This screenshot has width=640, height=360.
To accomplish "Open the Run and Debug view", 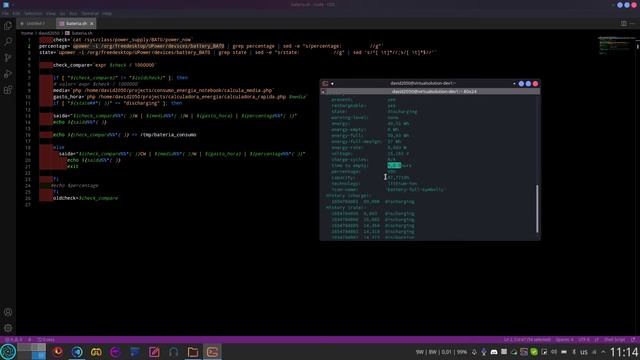I will [8, 74].
